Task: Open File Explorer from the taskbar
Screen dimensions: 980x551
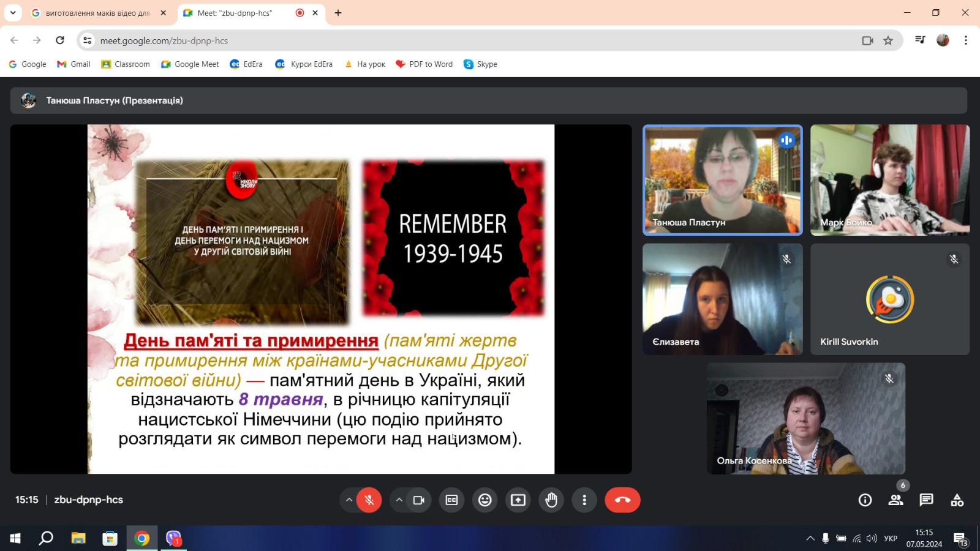Action: tap(78, 538)
